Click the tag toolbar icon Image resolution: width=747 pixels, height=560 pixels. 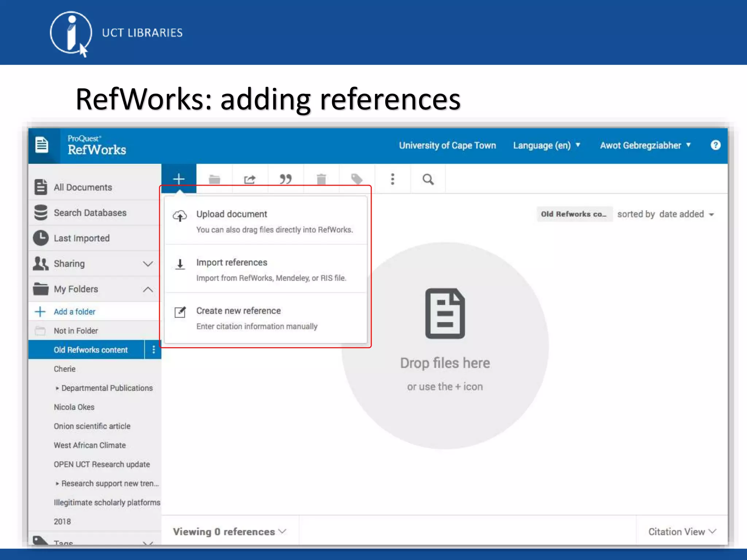[x=357, y=179]
